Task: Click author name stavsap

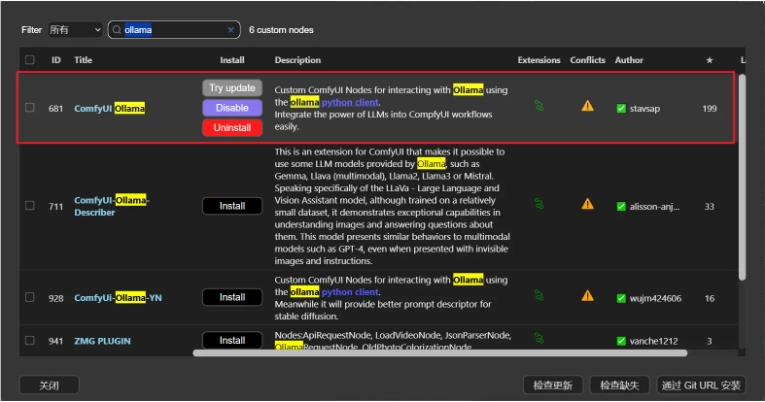Action: point(644,109)
